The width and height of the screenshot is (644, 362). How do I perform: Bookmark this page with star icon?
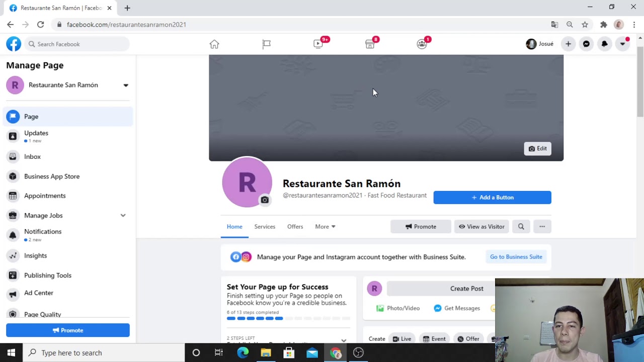pos(585,25)
